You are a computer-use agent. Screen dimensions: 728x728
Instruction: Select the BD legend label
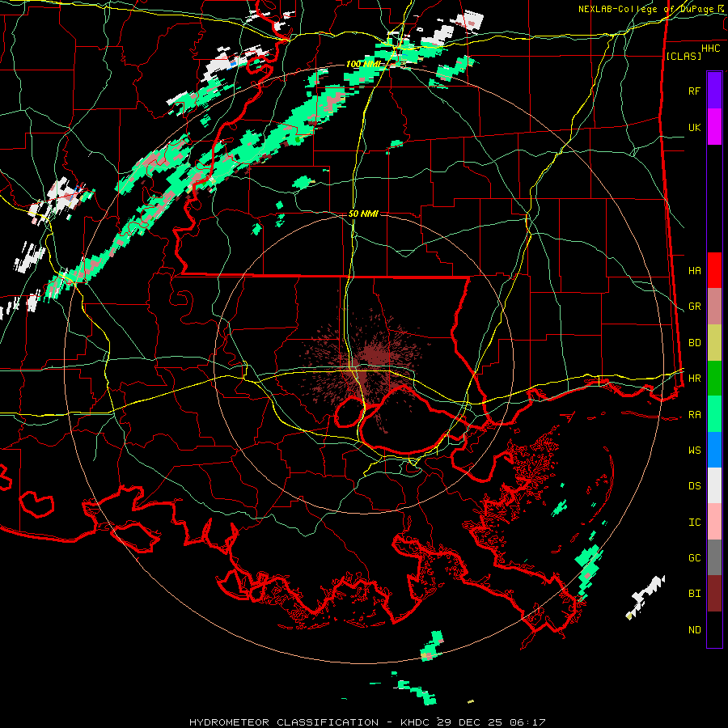[x=694, y=343]
